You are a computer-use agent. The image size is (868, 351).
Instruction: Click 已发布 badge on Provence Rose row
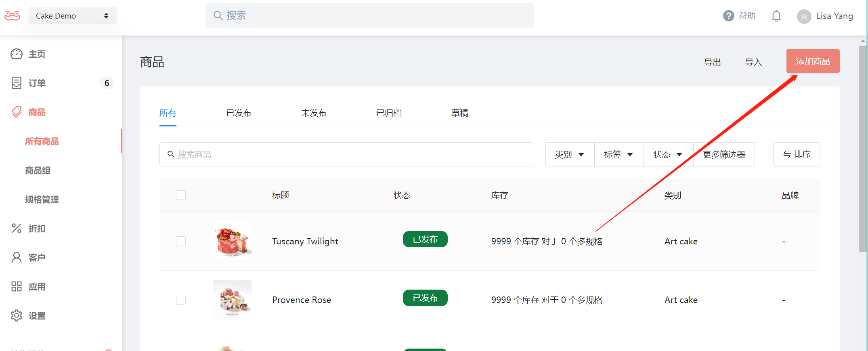[425, 298]
